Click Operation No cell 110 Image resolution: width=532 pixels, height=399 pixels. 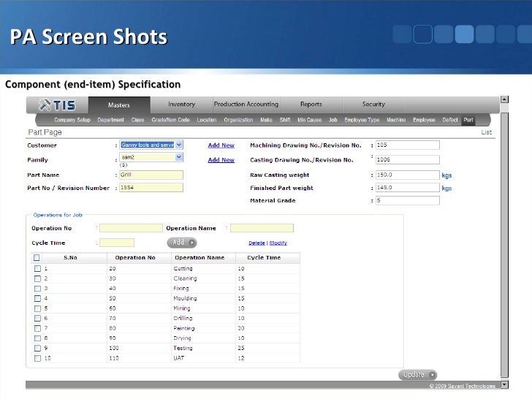[114, 358]
